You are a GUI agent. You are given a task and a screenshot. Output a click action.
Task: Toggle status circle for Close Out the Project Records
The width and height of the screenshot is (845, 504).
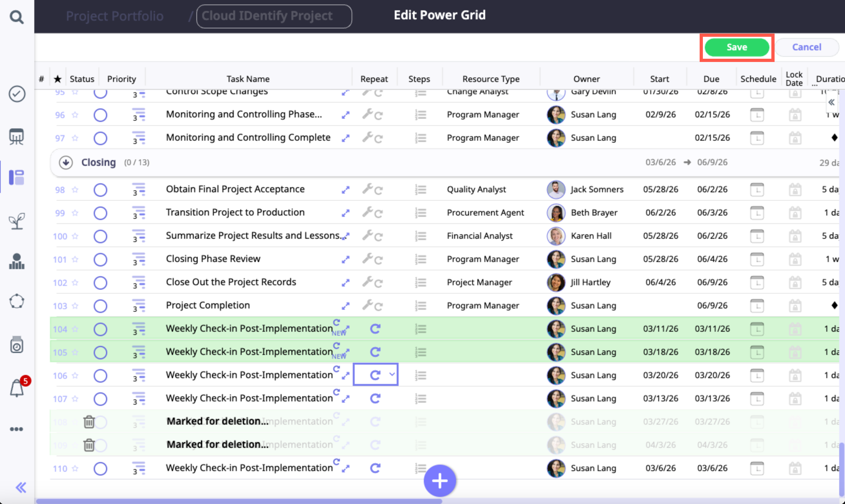[x=100, y=283]
